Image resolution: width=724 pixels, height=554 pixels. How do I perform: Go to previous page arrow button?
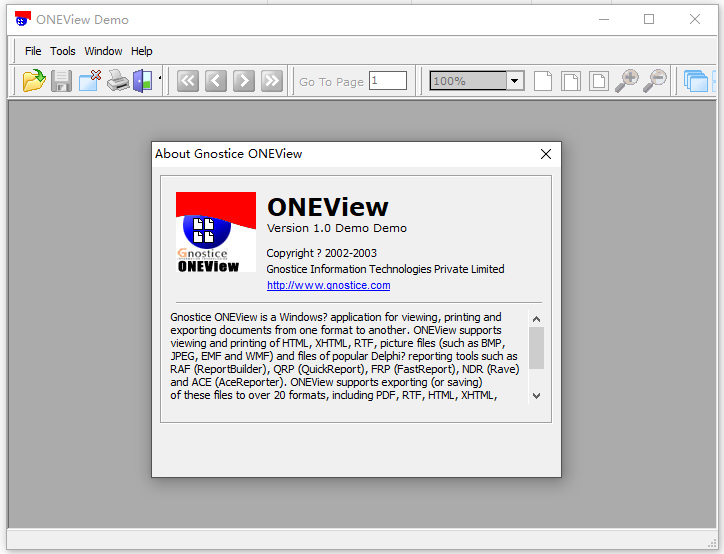pos(216,81)
